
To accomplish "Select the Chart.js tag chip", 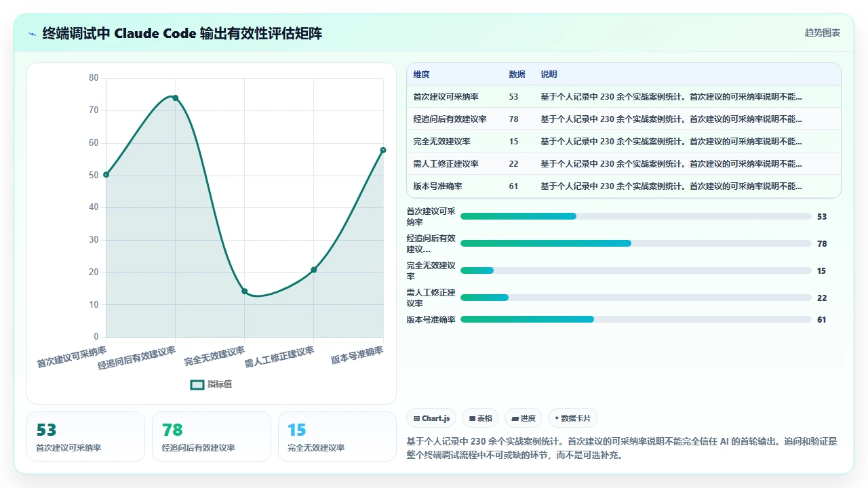I will click(x=431, y=418).
